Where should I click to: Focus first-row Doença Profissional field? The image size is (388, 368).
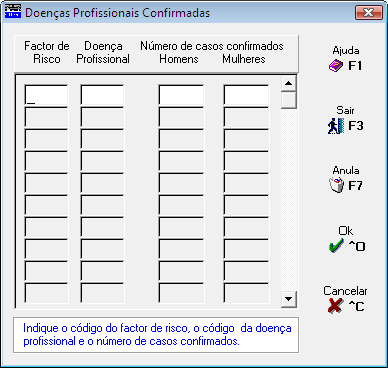(102, 95)
